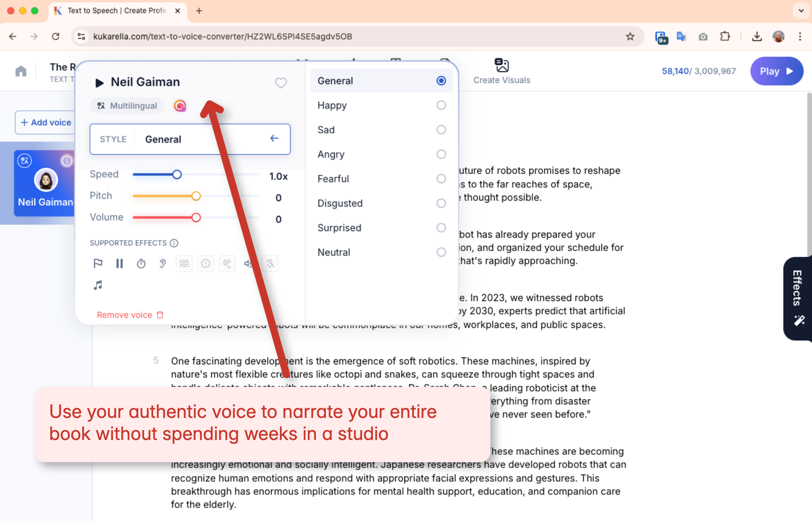Click the disabled exclamation emphasis effect icon

206,264
